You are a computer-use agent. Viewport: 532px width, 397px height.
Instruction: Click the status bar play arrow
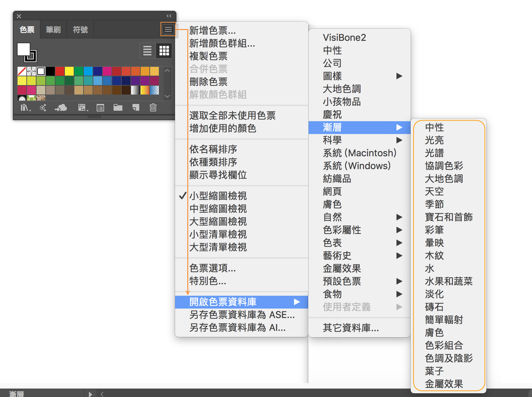click(90, 394)
